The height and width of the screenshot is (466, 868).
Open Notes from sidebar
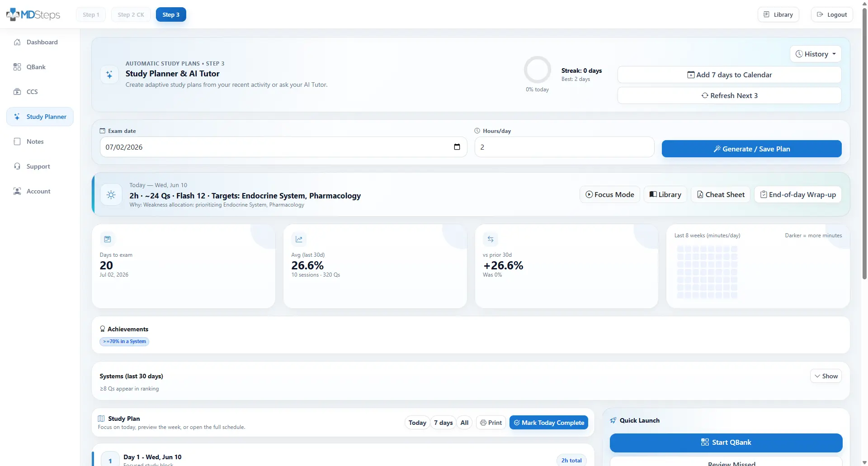pyautogui.click(x=40, y=141)
